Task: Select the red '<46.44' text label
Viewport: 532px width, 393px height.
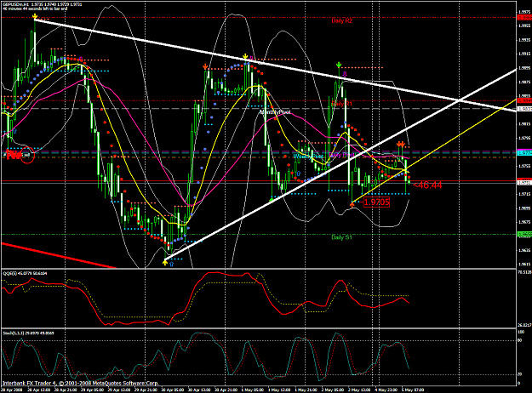Action: pyautogui.click(x=427, y=185)
